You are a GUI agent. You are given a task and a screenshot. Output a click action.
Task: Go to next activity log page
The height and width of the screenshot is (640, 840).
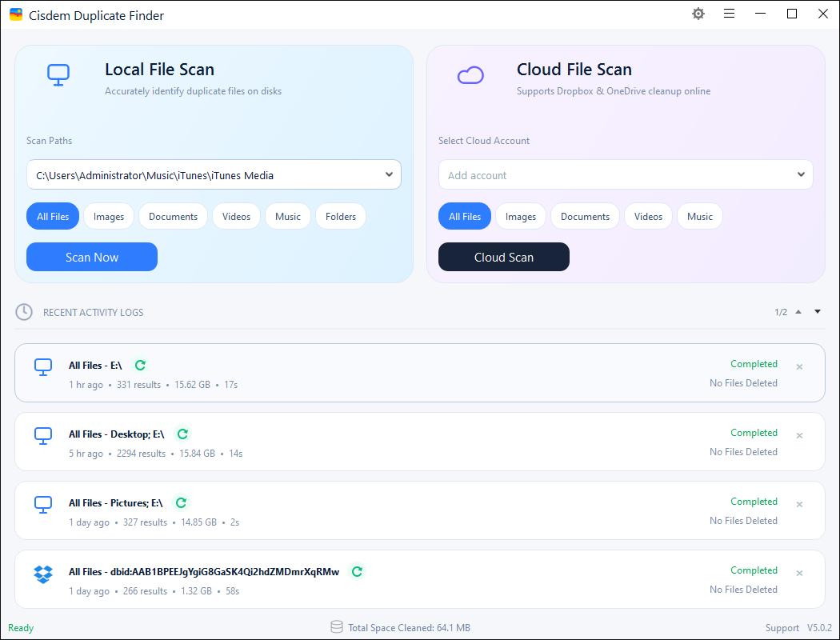818,312
